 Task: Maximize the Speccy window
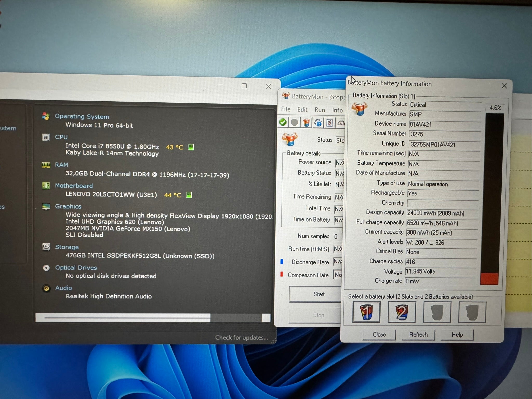(x=244, y=86)
